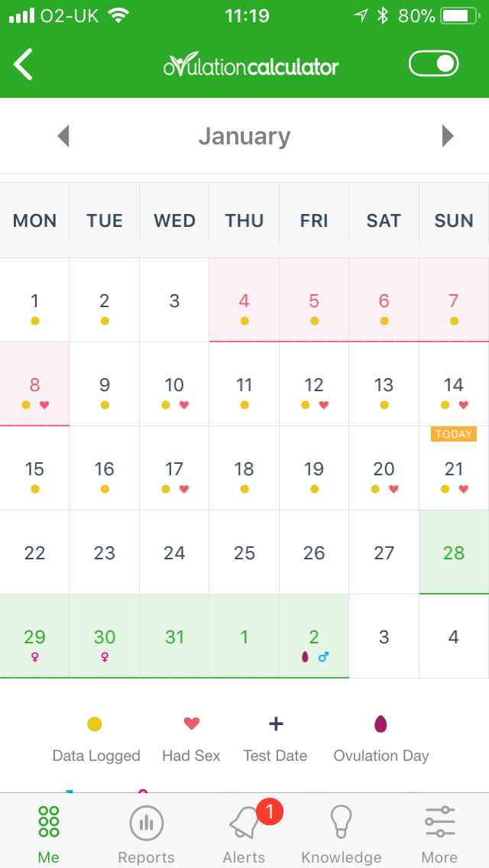Tap the Had Sex legend heart

[192, 724]
